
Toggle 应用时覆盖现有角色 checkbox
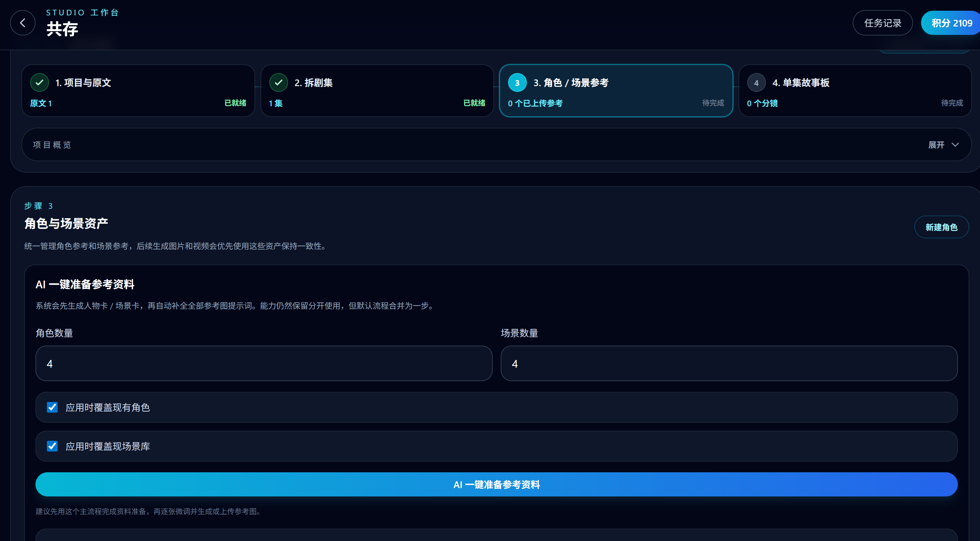(x=52, y=407)
